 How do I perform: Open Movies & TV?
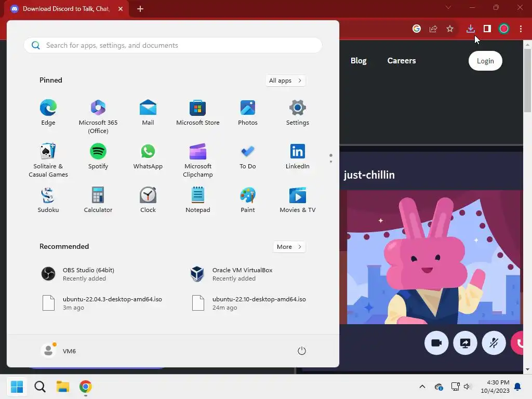pyautogui.click(x=298, y=200)
